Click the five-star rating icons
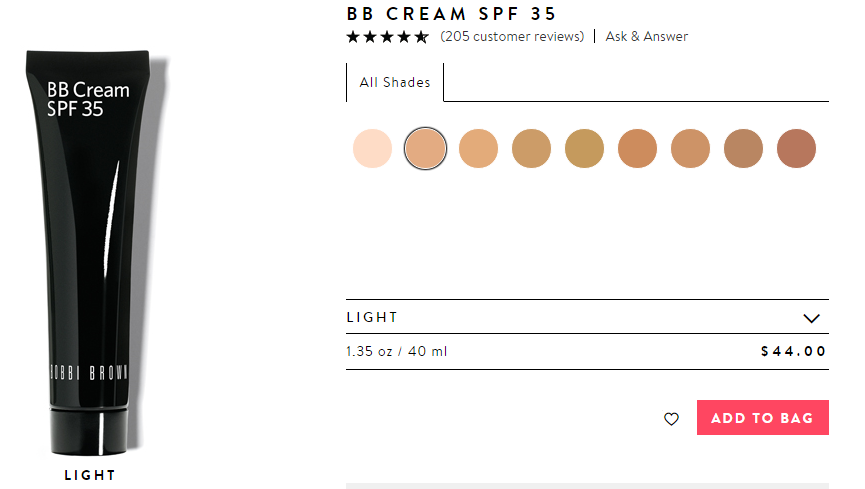This screenshot has width=865, height=489. (387, 37)
